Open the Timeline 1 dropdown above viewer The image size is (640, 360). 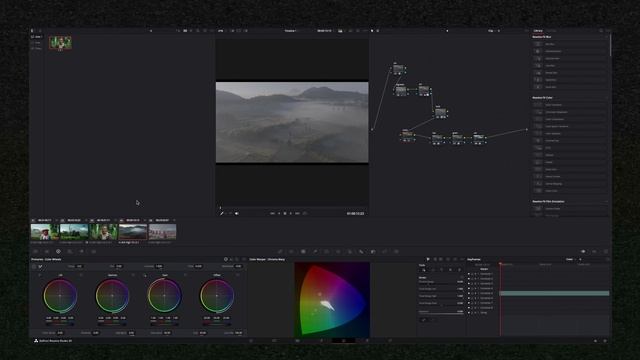pyautogui.click(x=291, y=31)
